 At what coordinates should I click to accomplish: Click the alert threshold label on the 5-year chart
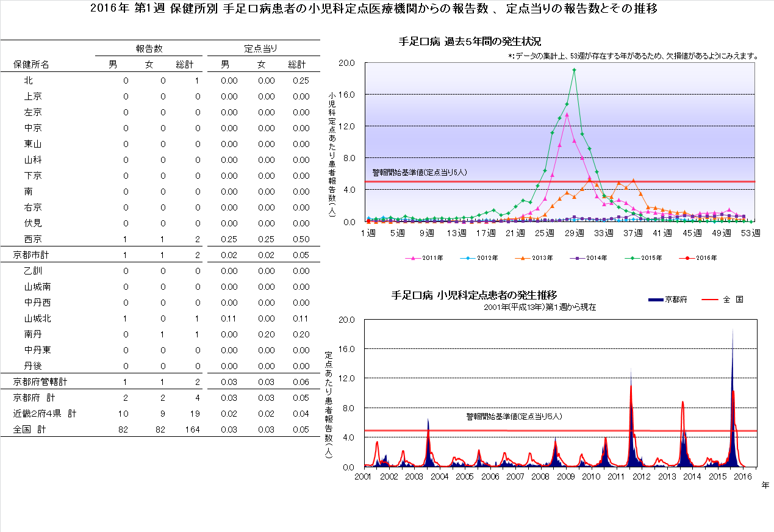[420, 173]
